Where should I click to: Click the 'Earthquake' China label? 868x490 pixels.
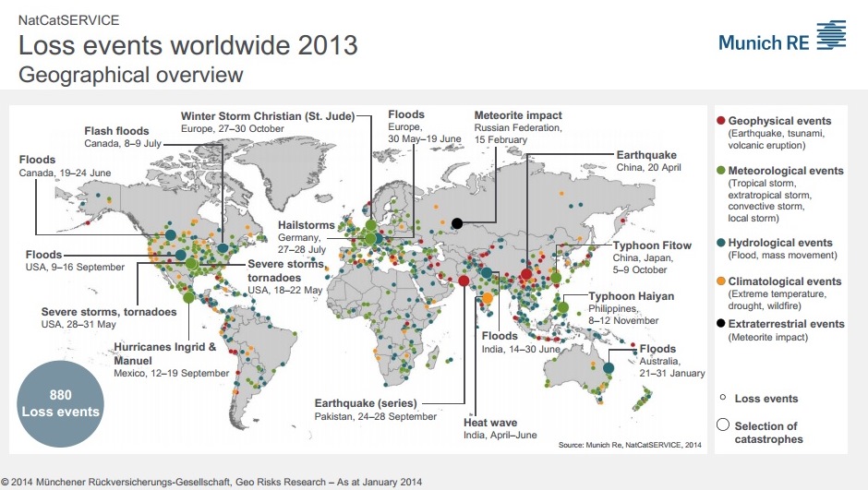[x=646, y=155]
